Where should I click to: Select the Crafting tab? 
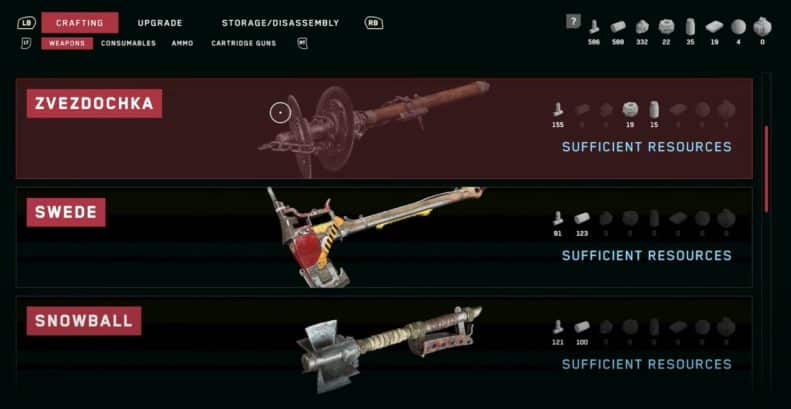click(x=80, y=23)
